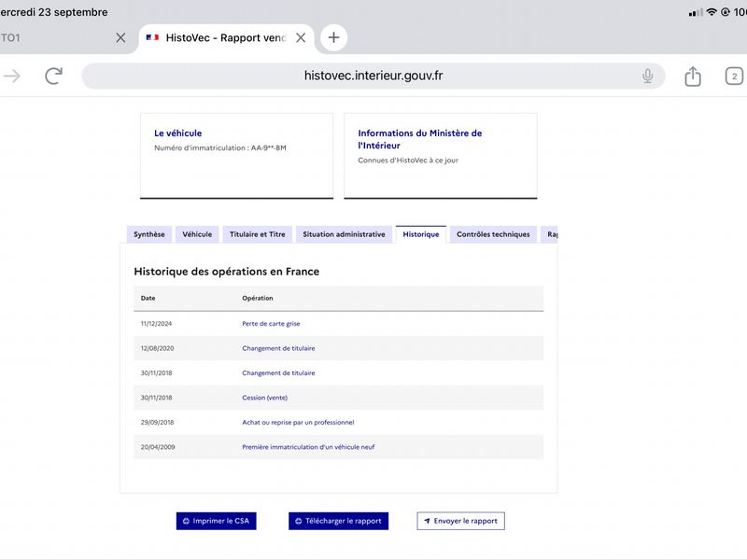Click Envoyer le rapport button

click(x=460, y=521)
